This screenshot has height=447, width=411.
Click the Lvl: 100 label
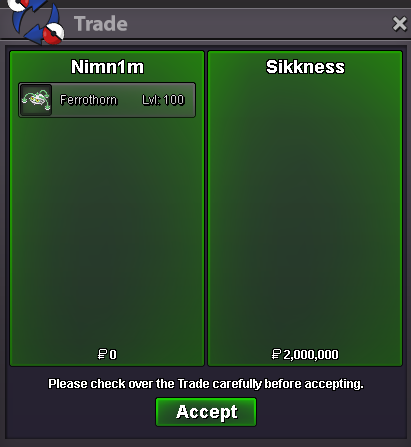pos(163,100)
